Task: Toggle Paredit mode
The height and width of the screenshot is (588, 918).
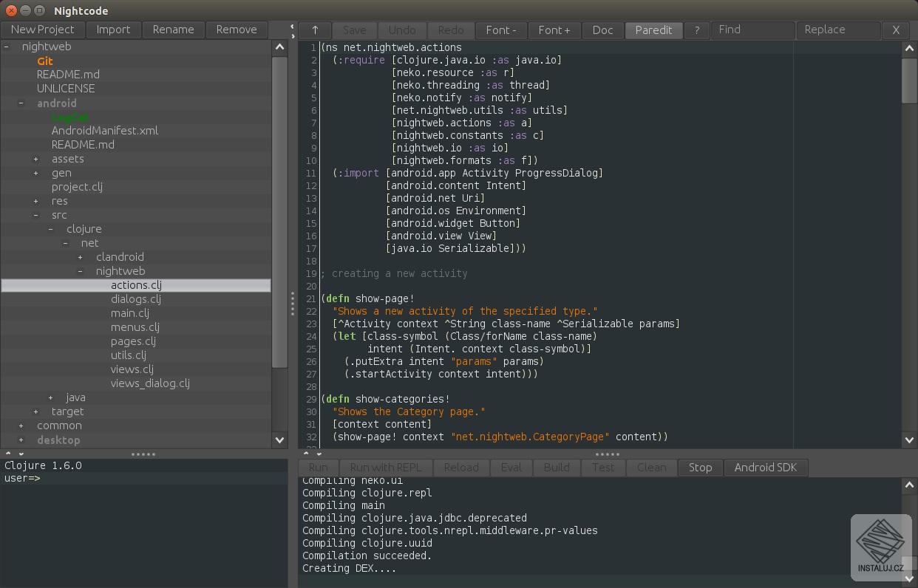Action: click(x=654, y=30)
